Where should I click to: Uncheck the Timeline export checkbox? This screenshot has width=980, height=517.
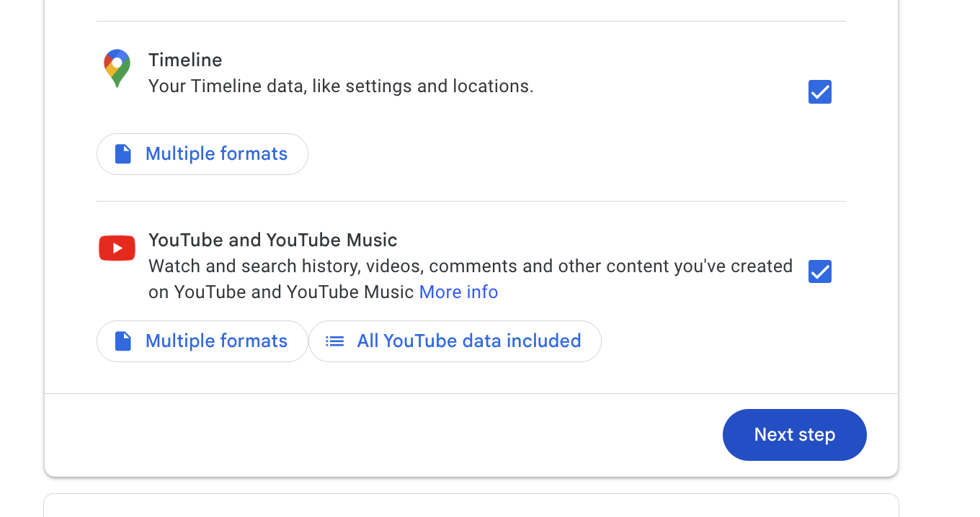click(820, 92)
